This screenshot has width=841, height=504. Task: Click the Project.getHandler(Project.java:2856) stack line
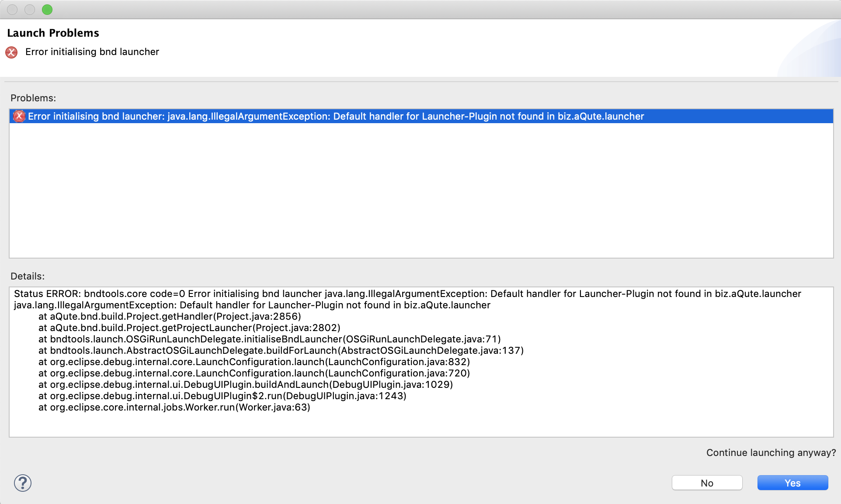[x=170, y=316]
